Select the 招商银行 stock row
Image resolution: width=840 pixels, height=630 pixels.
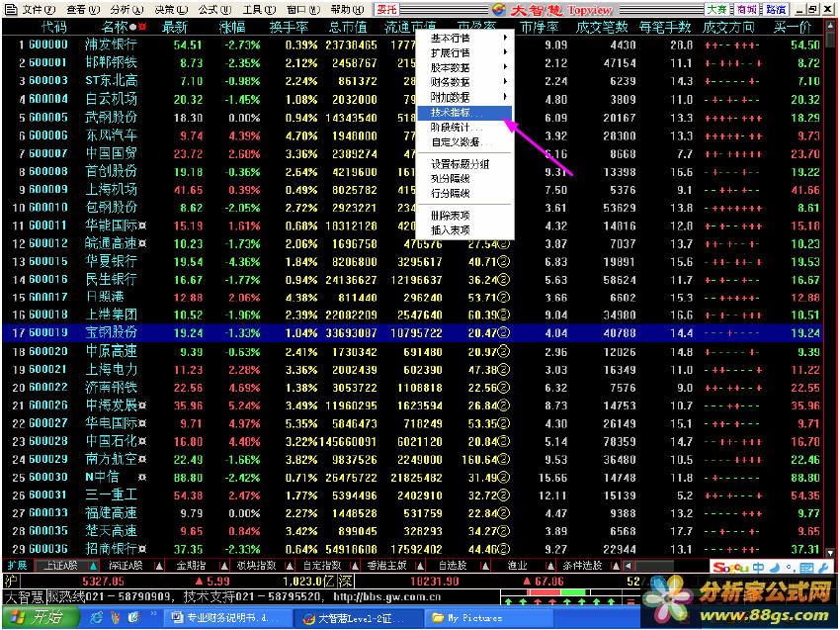(412, 549)
